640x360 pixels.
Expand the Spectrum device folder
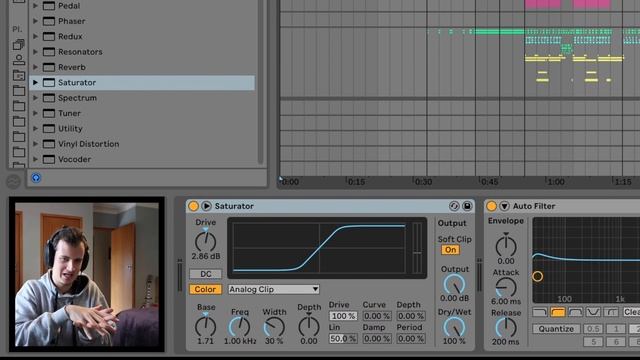36,98
